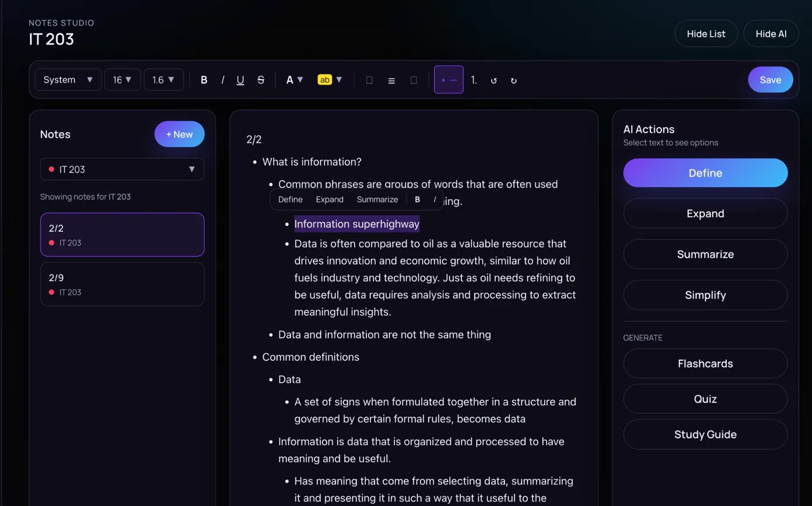This screenshot has height=506, width=812.
Task: Click the undo arrow icon
Action: [494, 80]
